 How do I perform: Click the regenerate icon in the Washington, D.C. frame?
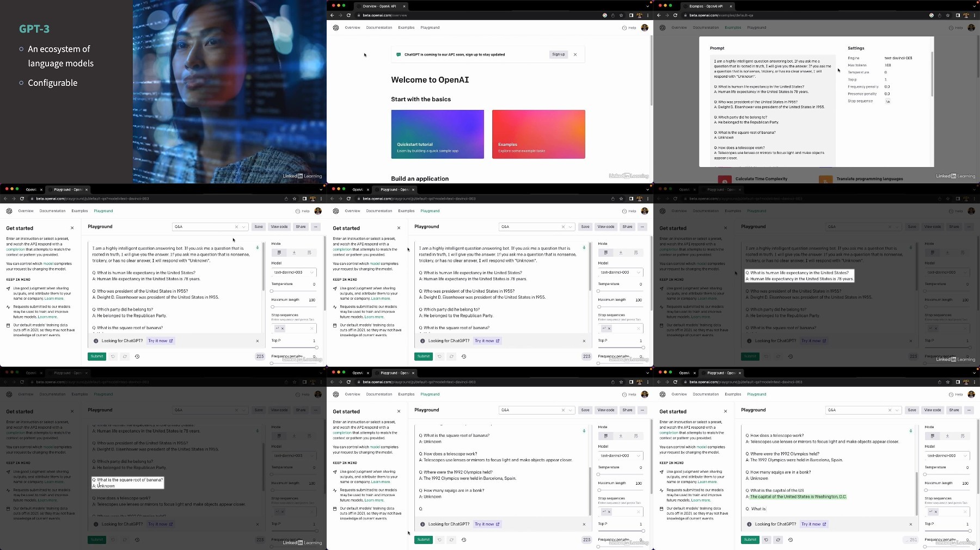[x=778, y=540]
